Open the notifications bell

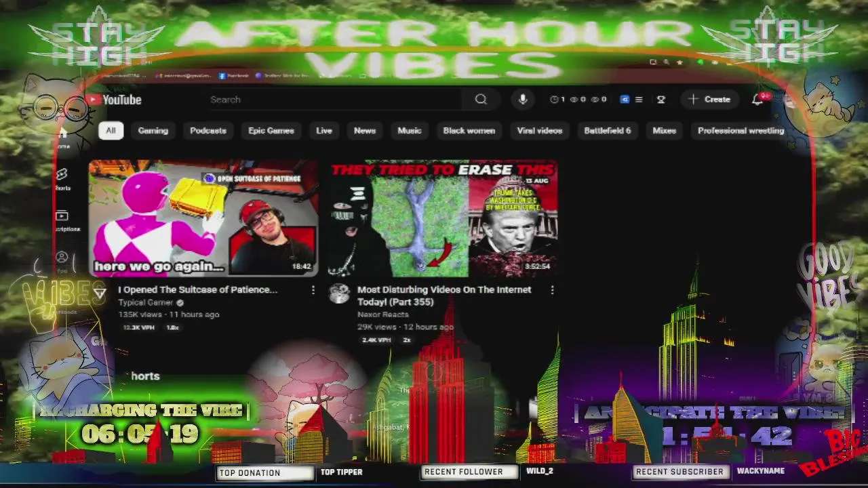pos(757,100)
